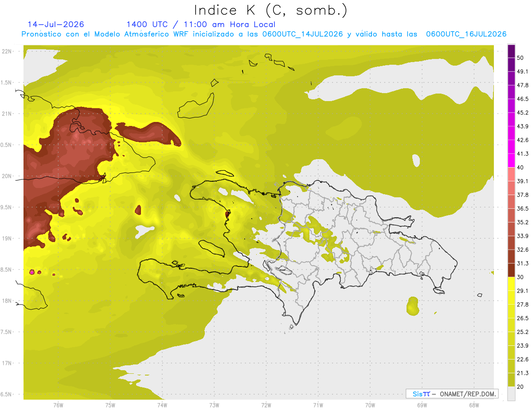Pick the bright yellow swatch between 29.1 and 30

pyautogui.click(x=511, y=284)
